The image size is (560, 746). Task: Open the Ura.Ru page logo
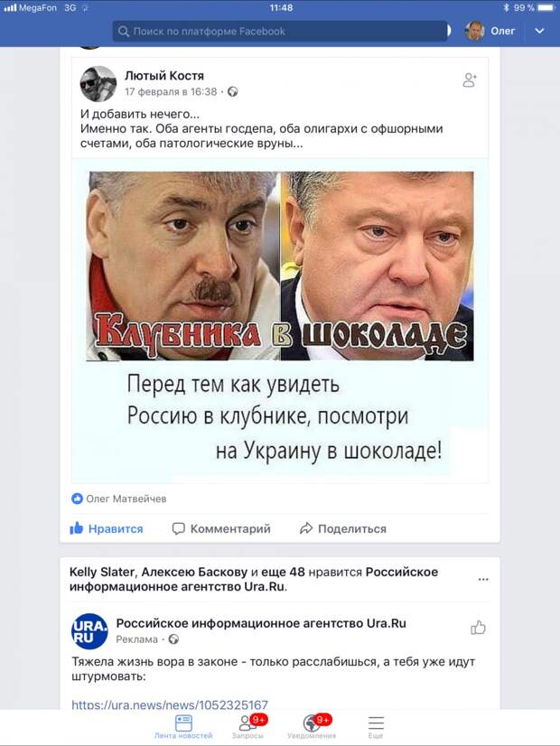(89, 631)
